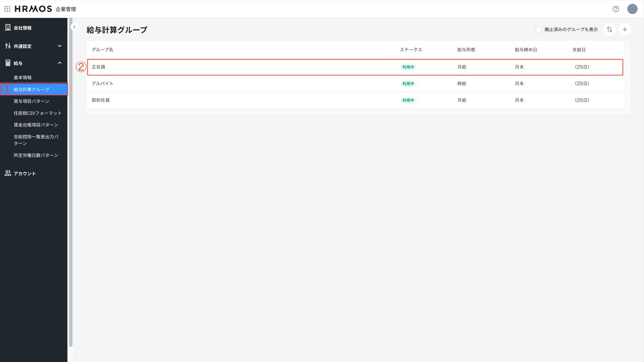Collapse the 給与 section chevron
Viewport: 644px width, 362px height.
(x=60, y=63)
